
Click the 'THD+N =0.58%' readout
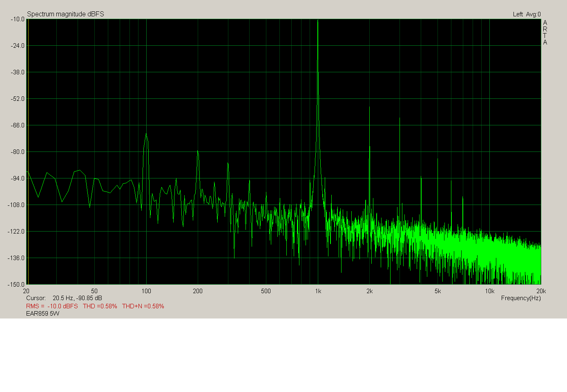click(143, 306)
